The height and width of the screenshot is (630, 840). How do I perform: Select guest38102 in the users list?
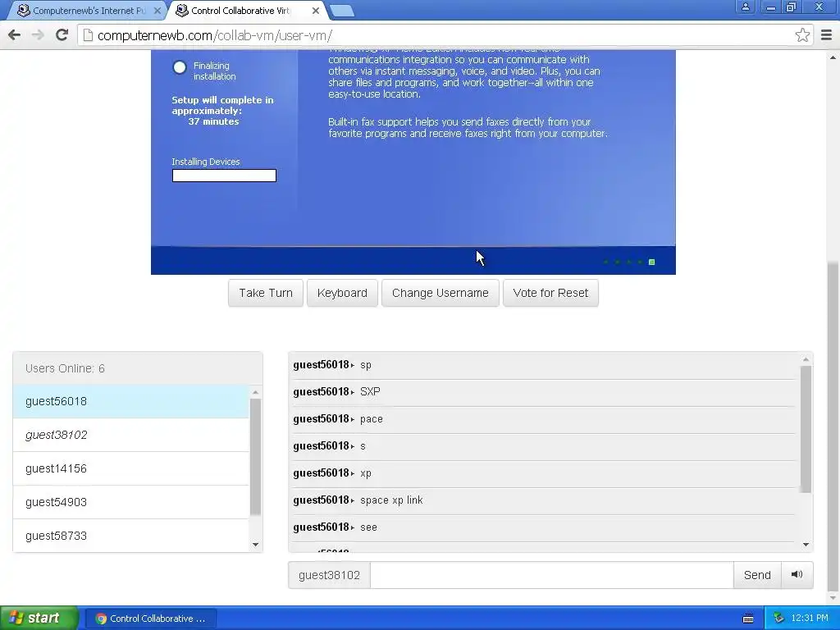pos(130,435)
